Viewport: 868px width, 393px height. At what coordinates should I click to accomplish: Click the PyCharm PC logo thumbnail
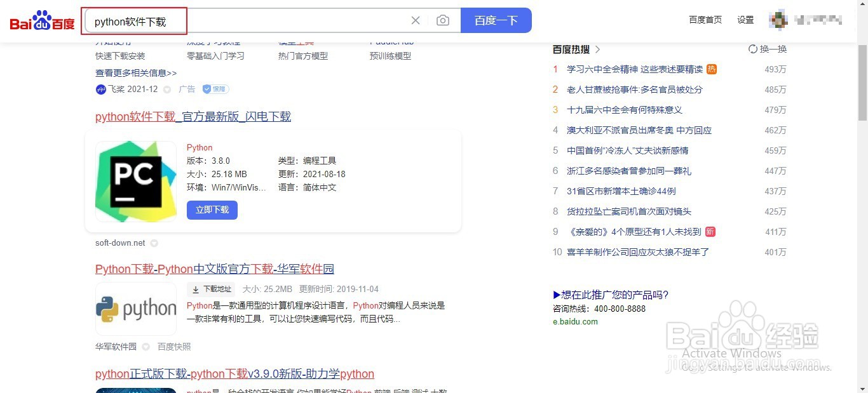click(136, 182)
